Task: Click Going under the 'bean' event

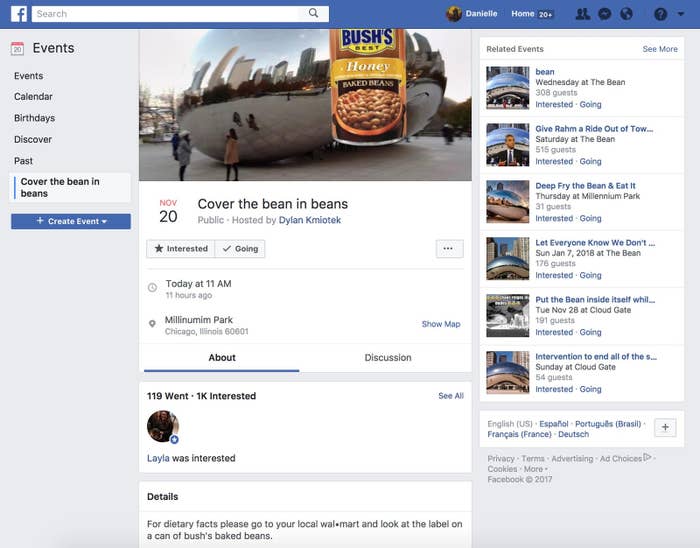Action: point(590,104)
